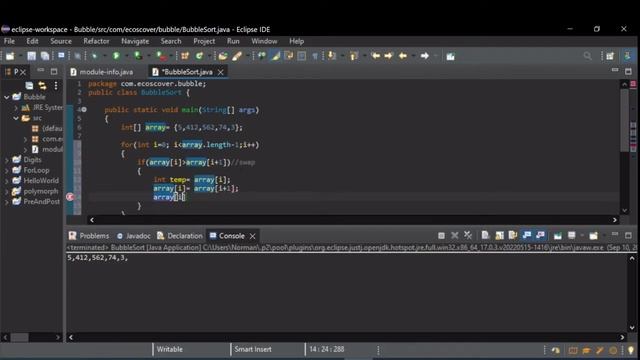Click the New Java Class icon

(x=199, y=56)
